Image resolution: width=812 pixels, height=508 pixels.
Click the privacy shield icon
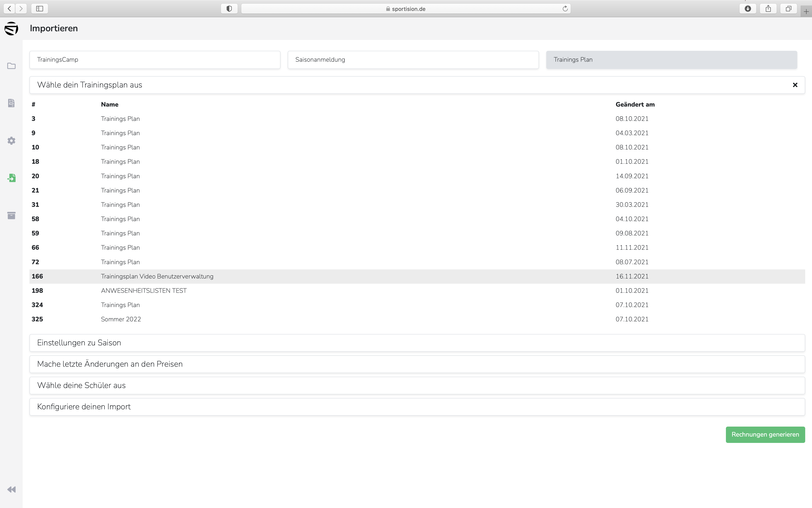229,8
